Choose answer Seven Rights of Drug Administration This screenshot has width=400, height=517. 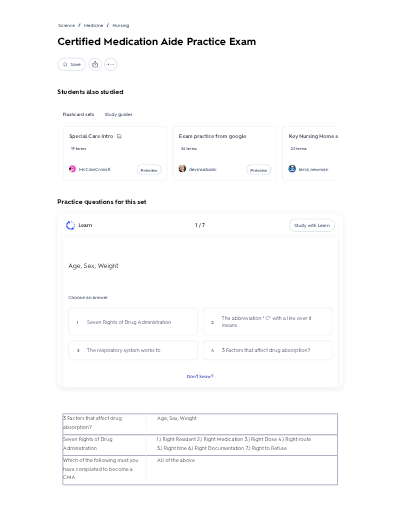pyautogui.click(x=133, y=322)
